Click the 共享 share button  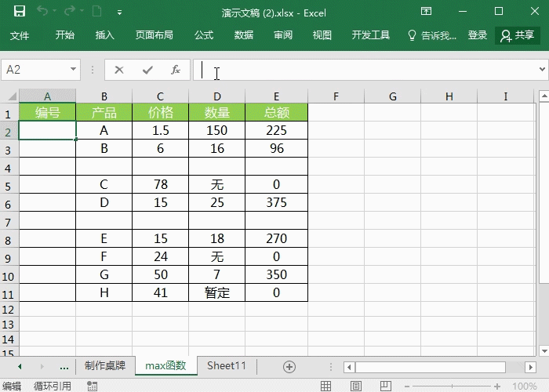518,35
